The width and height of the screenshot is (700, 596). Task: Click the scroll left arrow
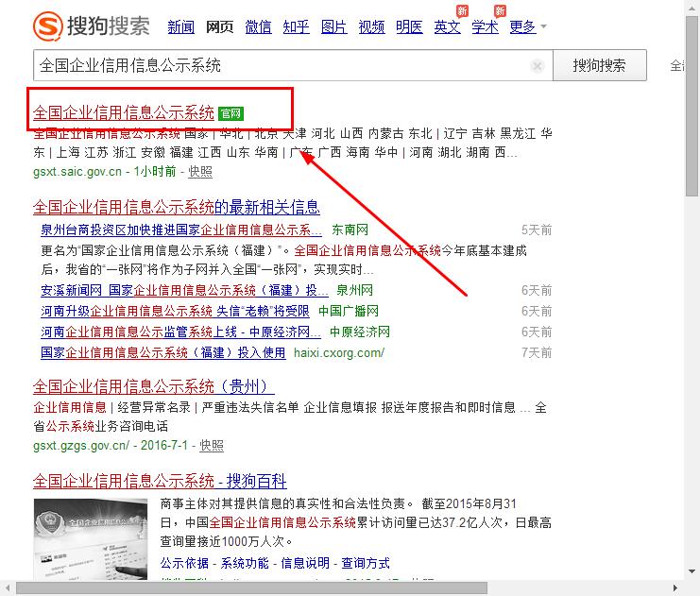[8, 587]
